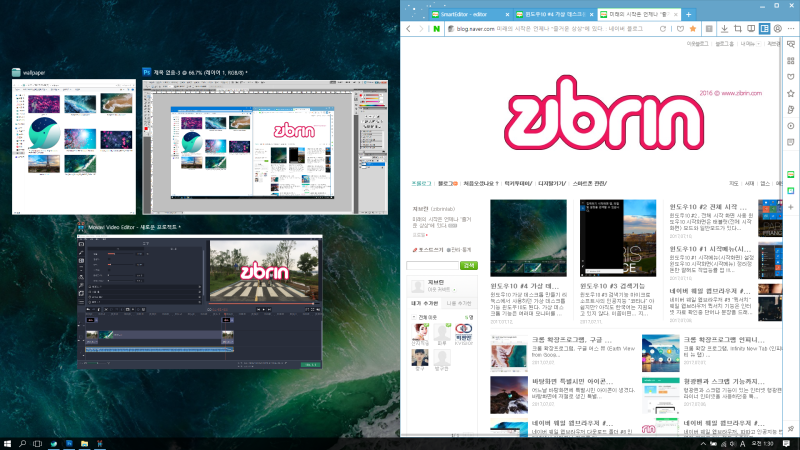
Task: Open 스마트폰 관련/ category menu
Action: [x=590, y=184]
